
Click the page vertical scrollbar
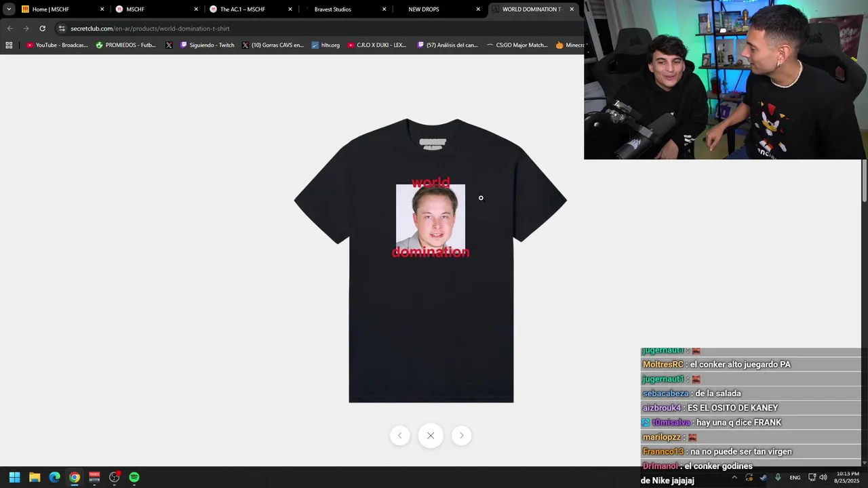[865, 180]
